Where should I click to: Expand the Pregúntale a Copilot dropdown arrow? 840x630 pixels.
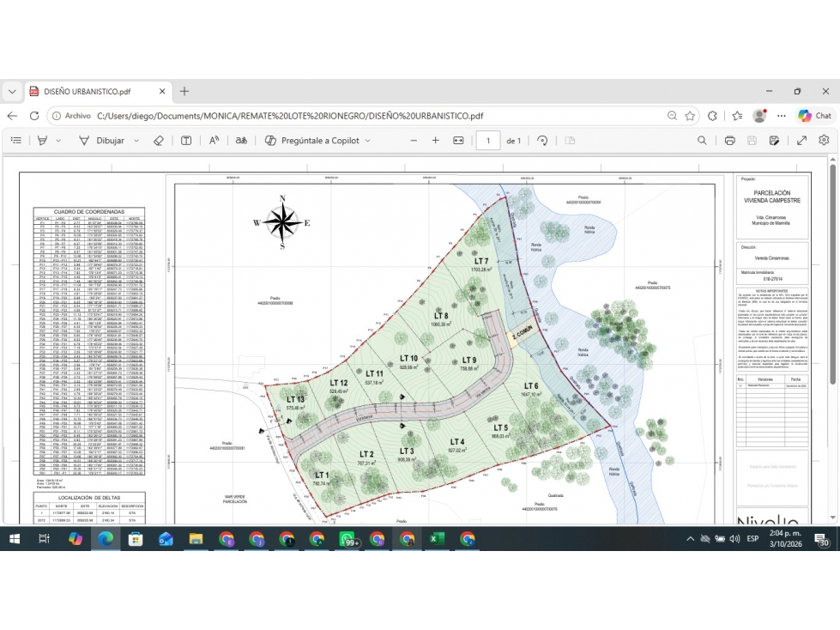368,141
